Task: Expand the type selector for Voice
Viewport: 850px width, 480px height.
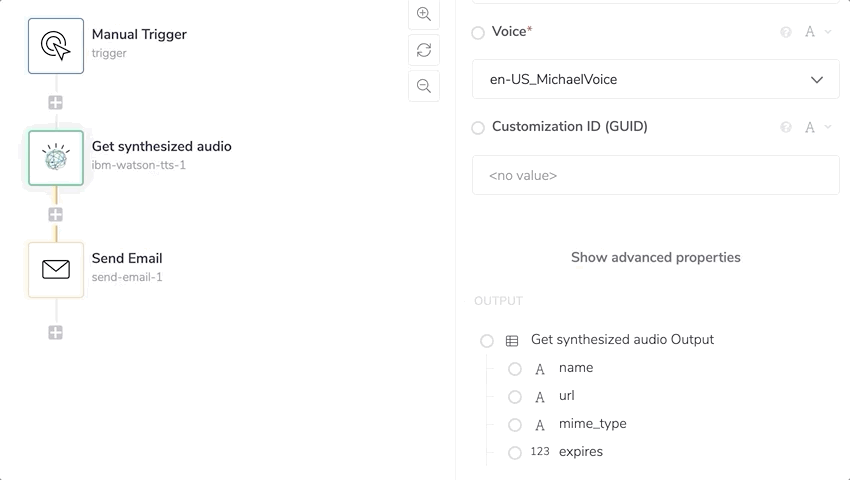Action: point(817,32)
